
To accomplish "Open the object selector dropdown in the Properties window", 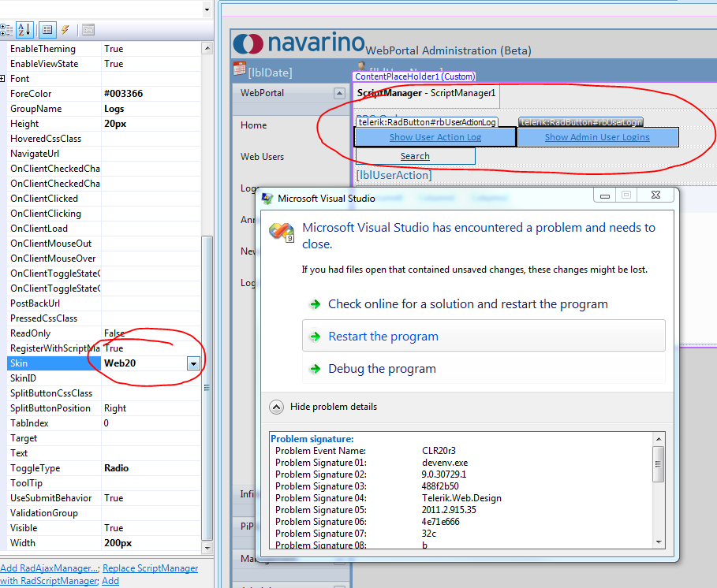I will 207,9.
